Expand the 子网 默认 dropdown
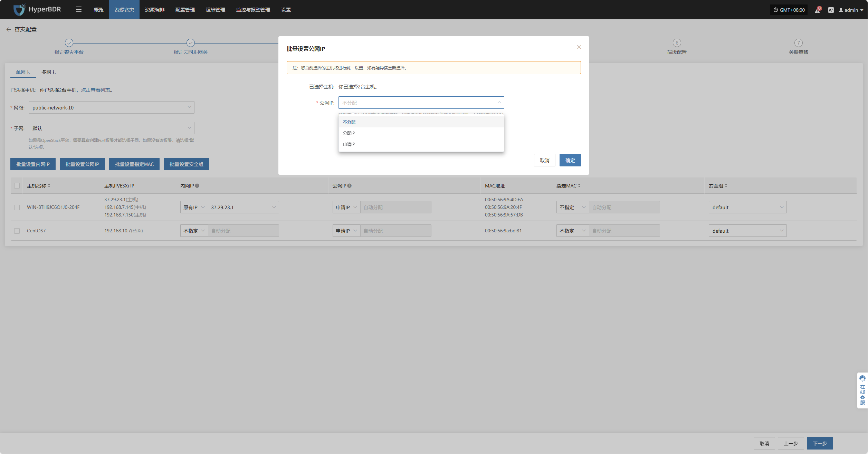Screen dimensions: 868x454 point(112,128)
